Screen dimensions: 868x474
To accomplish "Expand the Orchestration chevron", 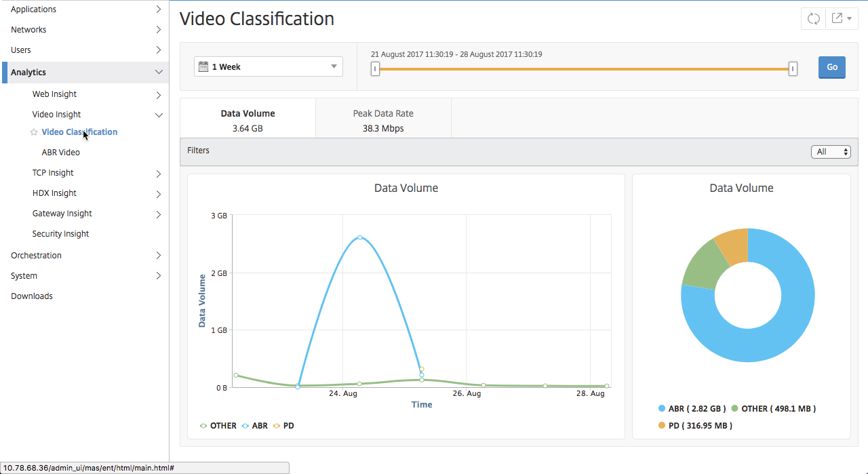I will (x=159, y=256).
